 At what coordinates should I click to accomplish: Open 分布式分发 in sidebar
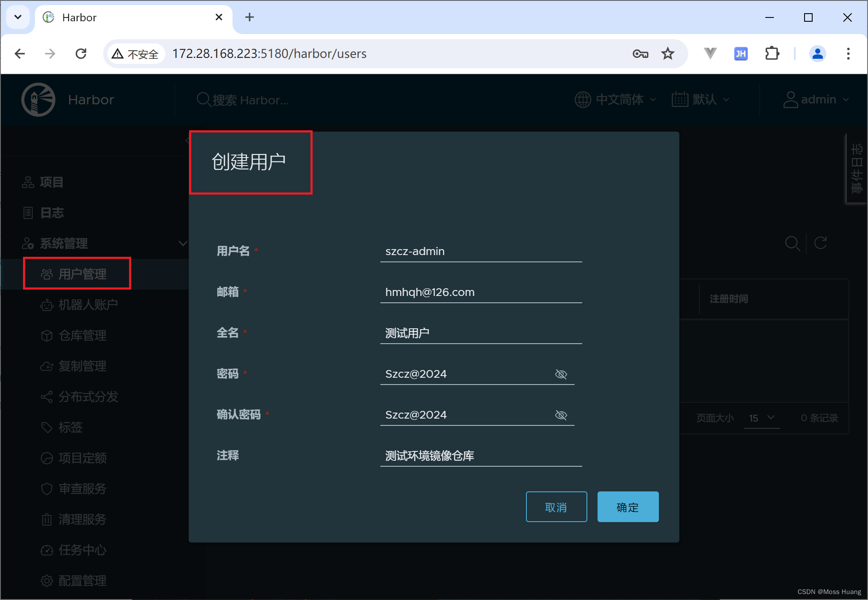[x=88, y=397]
